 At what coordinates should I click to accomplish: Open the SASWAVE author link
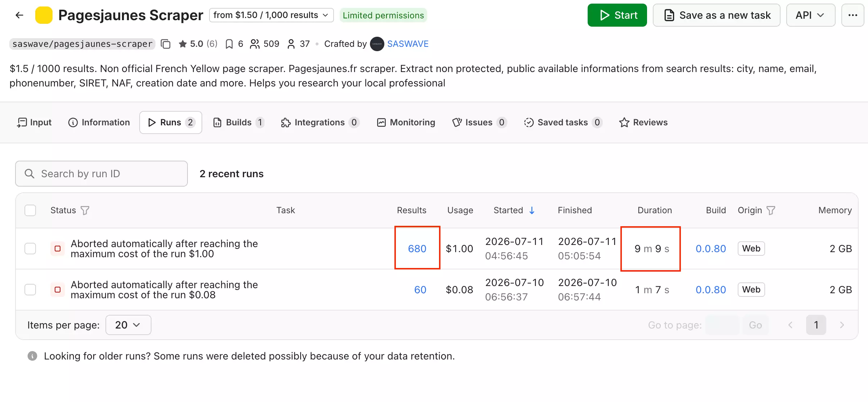pos(408,44)
